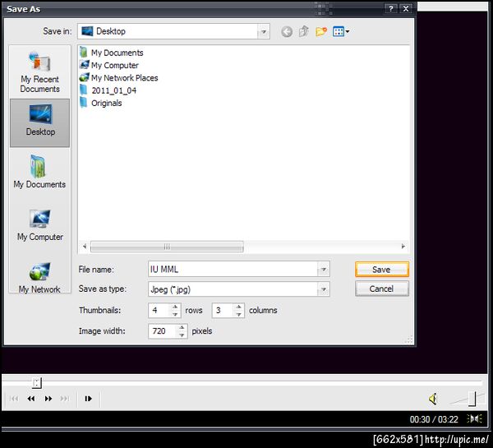Viewport: 493px width, 448px height.
Task: Click into the File name field
Action: pos(233,270)
